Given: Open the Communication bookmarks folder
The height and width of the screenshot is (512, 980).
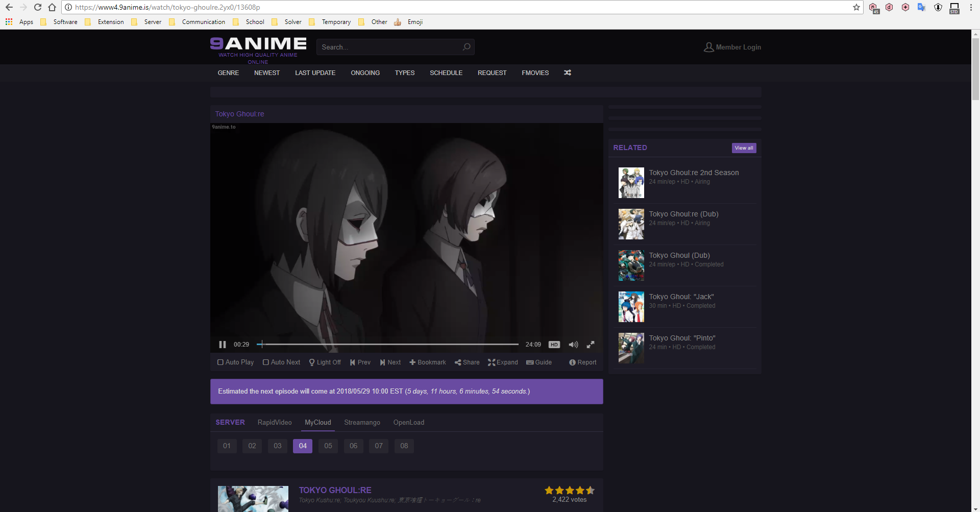Looking at the screenshot, I should 197,22.
